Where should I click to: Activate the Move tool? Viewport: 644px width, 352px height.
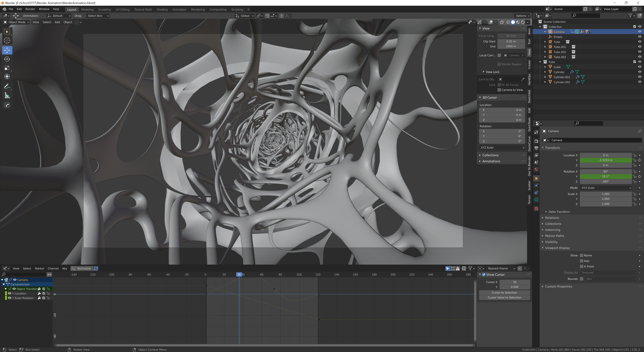point(7,50)
